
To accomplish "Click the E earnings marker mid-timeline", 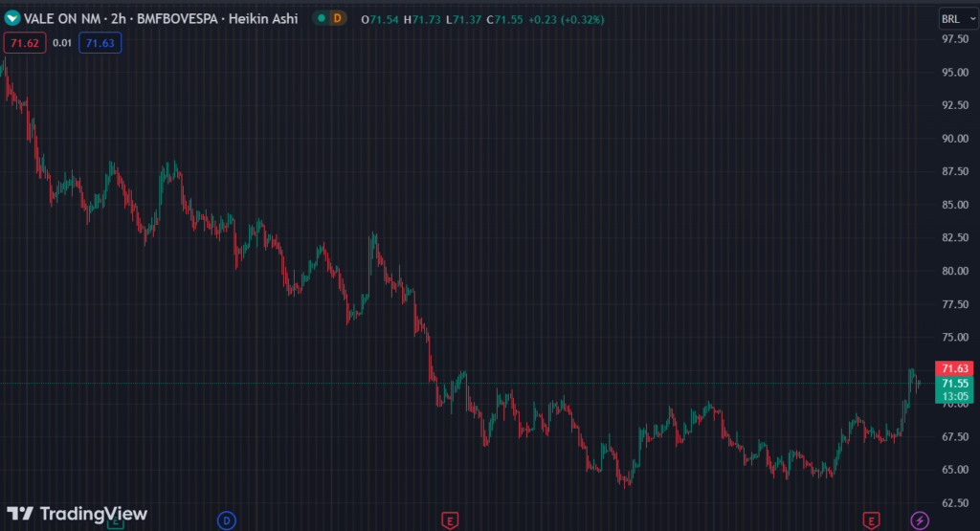I will (x=450, y=520).
